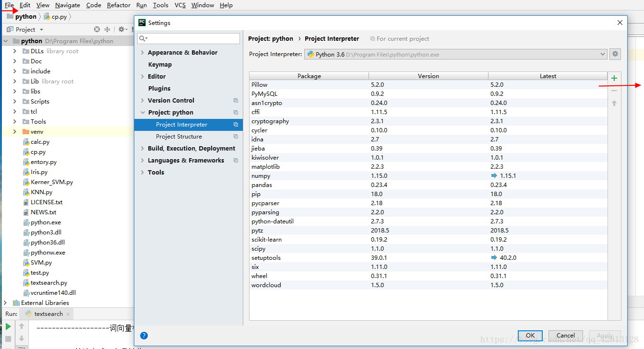Expand Appearance & Behavior settings
This screenshot has height=349, width=644.
[143, 53]
